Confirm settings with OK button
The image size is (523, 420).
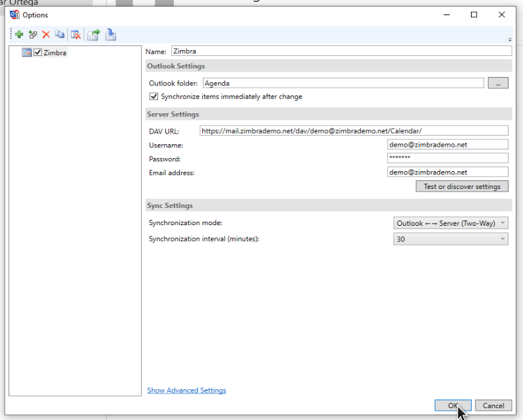[x=453, y=406]
